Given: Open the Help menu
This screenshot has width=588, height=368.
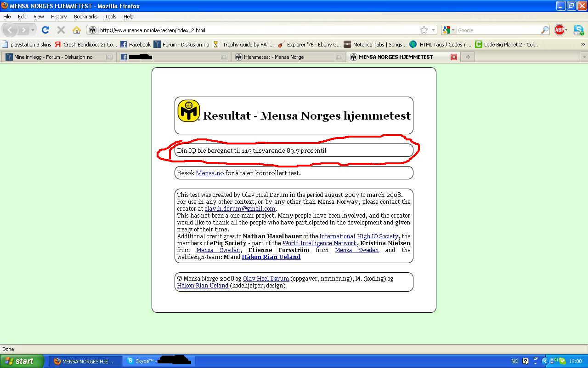Looking at the screenshot, I should click(x=129, y=17).
